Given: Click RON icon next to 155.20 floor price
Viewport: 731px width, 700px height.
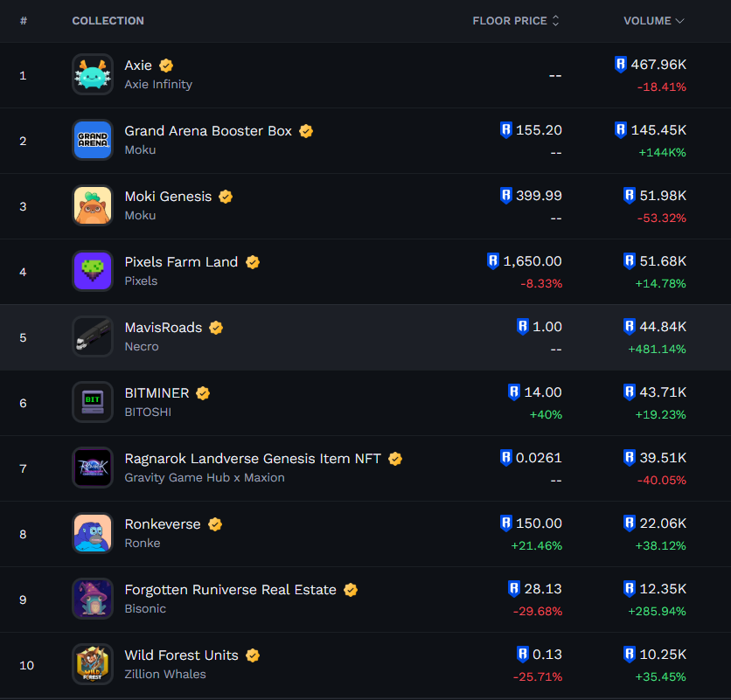Looking at the screenshot, I should point(505,130).
